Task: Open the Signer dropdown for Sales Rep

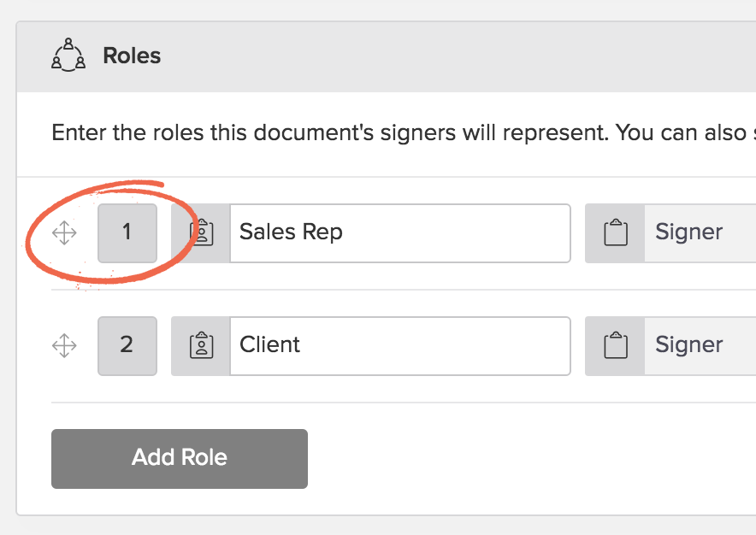Action: click(x=700, y=233)
